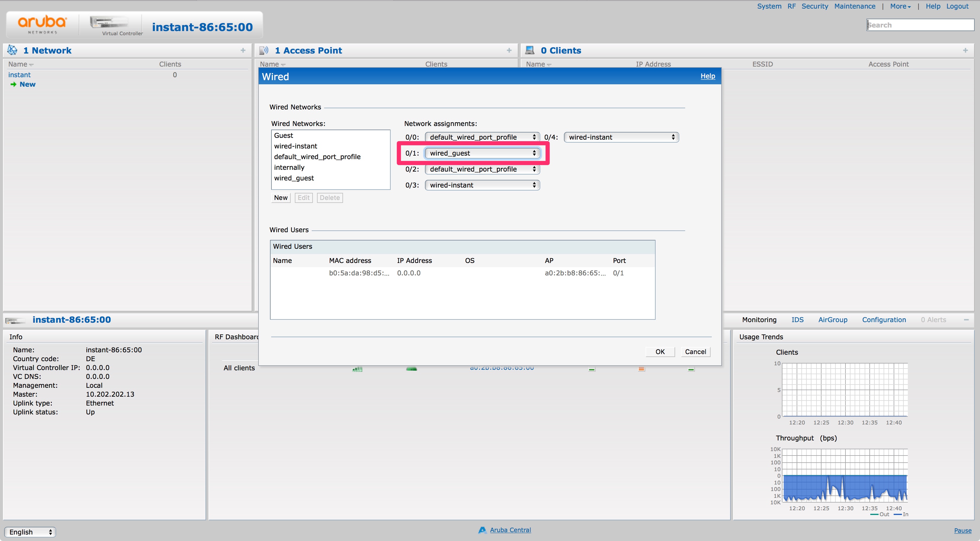Viewport: 980px width, 541px height.
Task: Open the instant network in the Networks list
Action: pyautogui.click(x=20, y=75)
